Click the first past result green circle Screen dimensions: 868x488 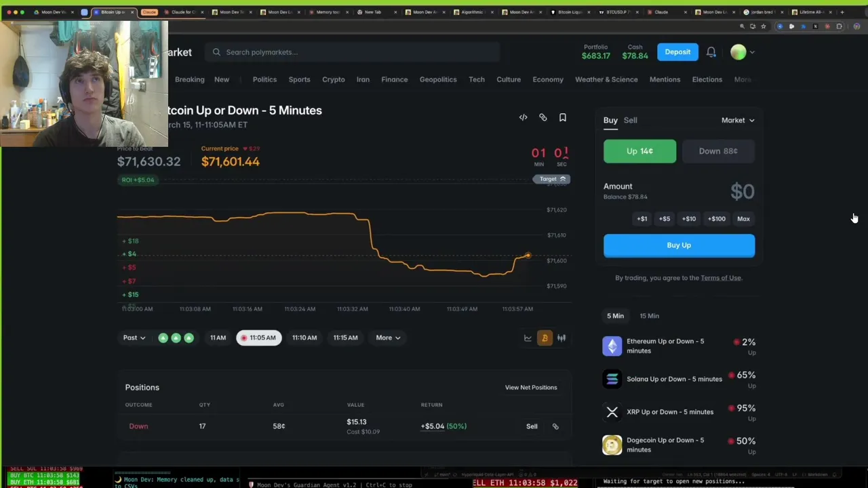click(x=163, y=338)
